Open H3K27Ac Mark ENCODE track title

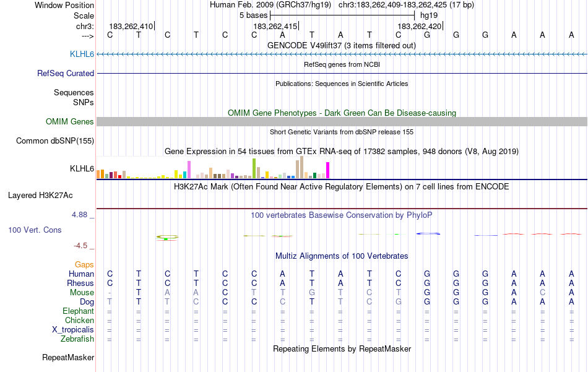tap(341, 187)
